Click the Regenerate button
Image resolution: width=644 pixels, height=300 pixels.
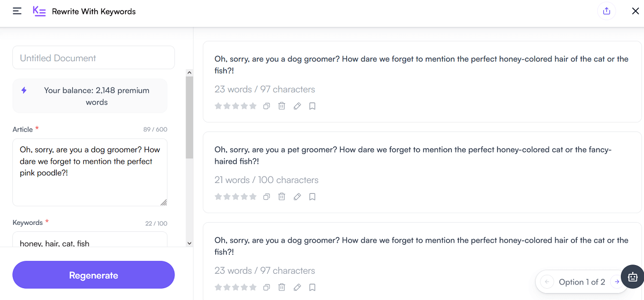(x=93, y=275)
